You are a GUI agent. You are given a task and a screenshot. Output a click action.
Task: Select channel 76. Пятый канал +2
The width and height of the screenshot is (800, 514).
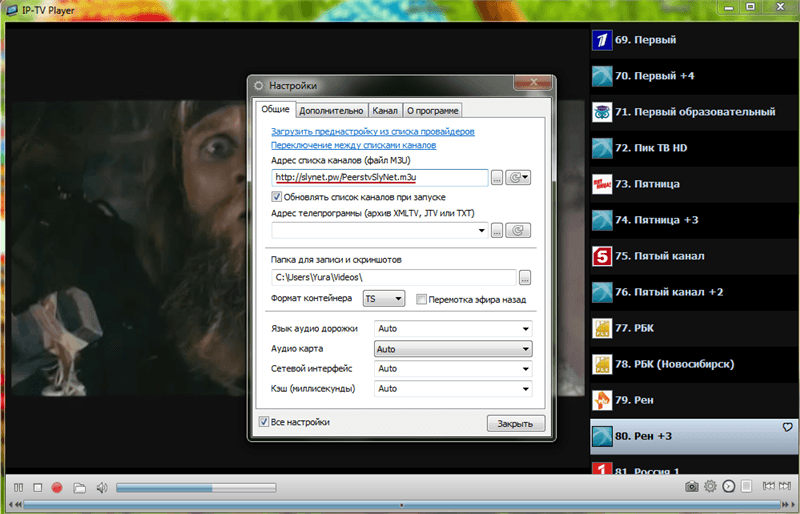tap(695, 292)
